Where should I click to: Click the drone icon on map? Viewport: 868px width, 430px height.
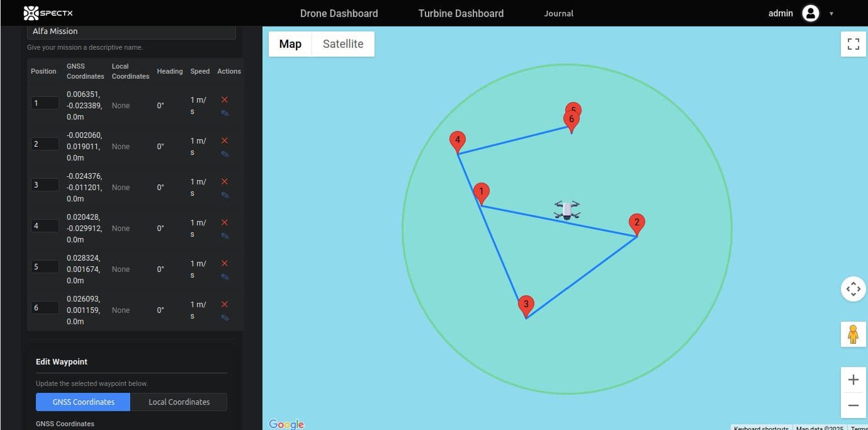pos(567,210)
